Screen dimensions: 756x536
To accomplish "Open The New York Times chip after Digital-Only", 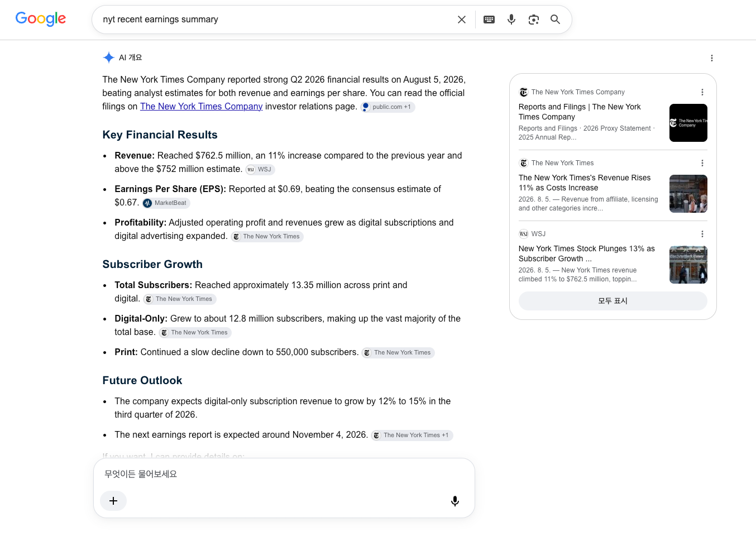I will [195, 332].
